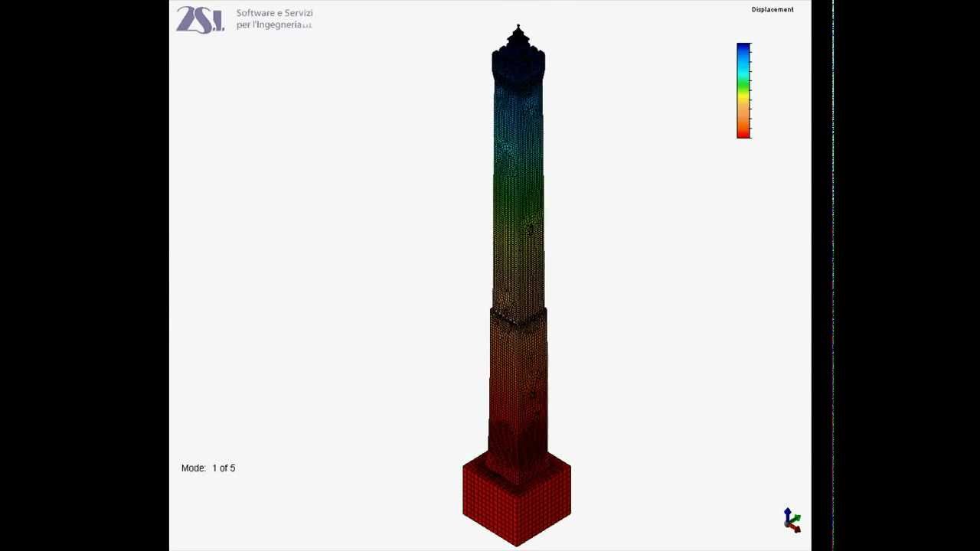Click the 'Mode: 1 of 5' label

(x=208, y=468)
